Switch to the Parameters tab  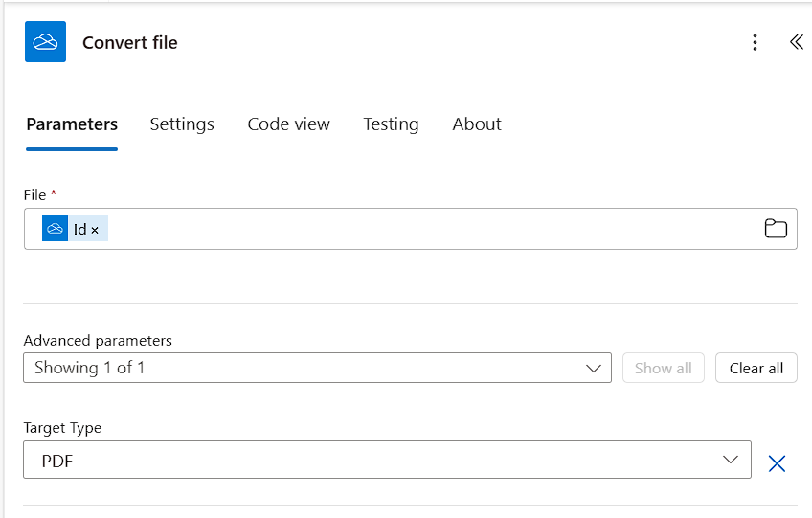click(x=72, y=124)
